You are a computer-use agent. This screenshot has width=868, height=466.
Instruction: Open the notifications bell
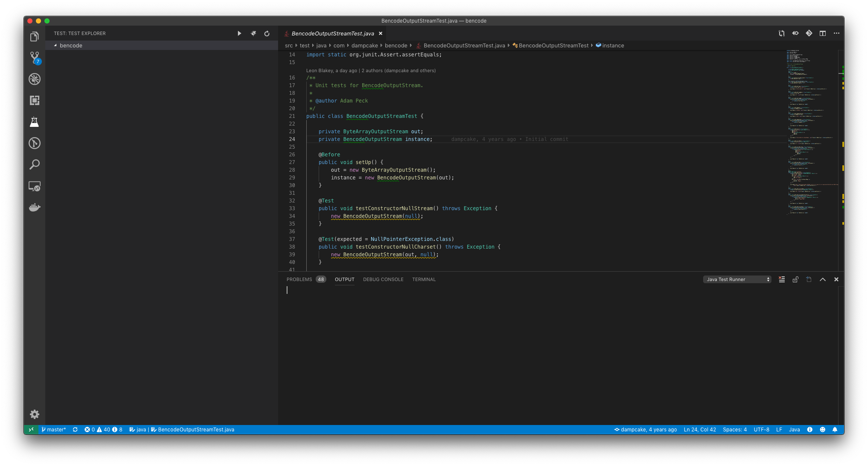click(x=835, y=430)
